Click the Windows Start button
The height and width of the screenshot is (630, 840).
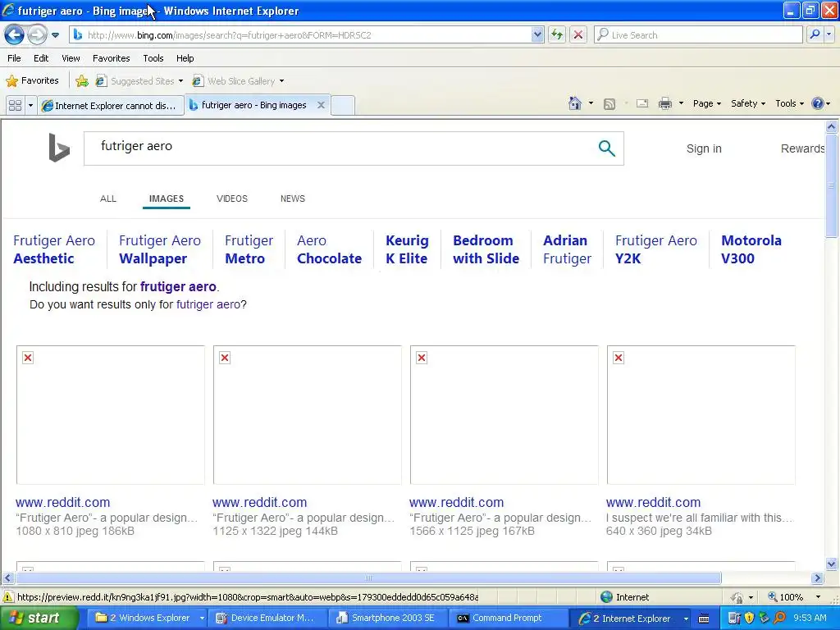(39, 618)
